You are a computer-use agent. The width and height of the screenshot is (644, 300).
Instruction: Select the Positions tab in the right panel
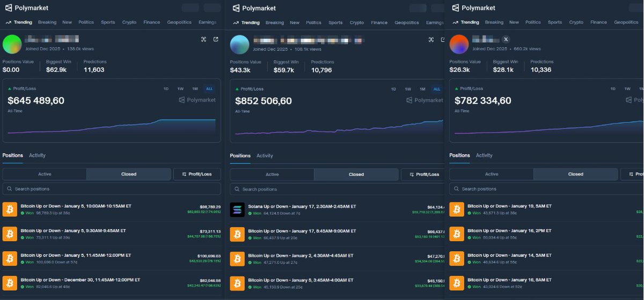(459, 156)
